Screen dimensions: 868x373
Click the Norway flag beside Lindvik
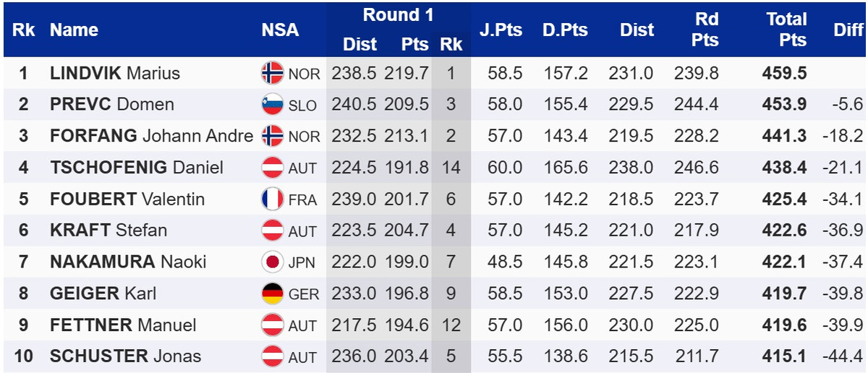272,73
